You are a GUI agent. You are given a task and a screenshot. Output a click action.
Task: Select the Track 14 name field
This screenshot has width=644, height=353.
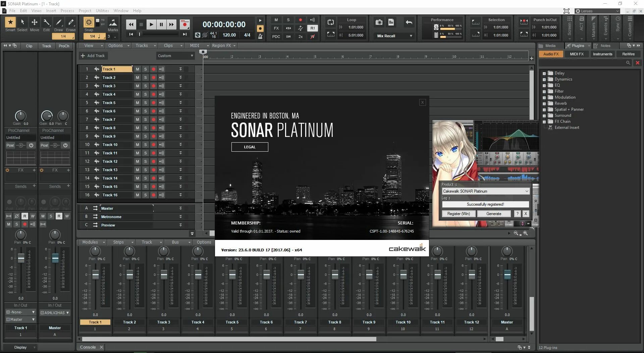[x=117, y=178]
